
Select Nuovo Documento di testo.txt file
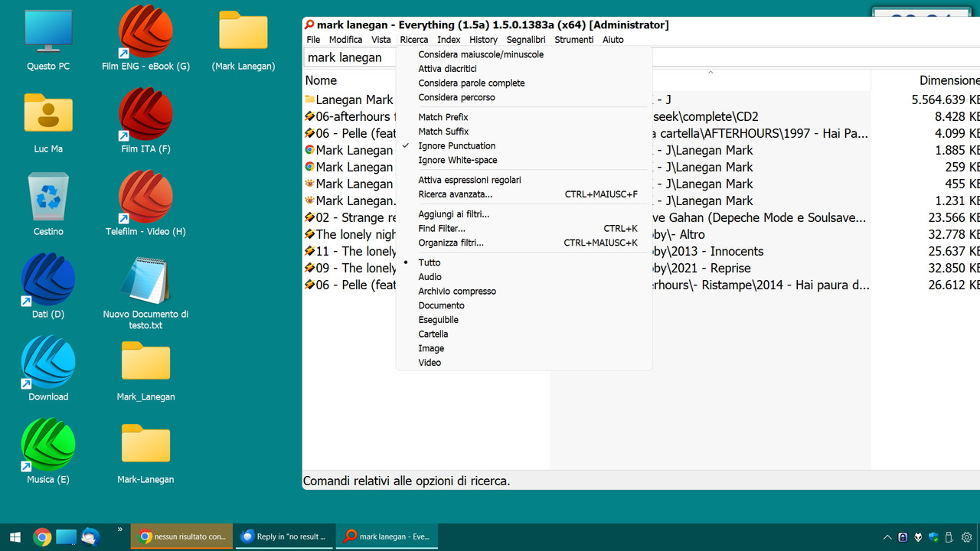tap(145, 292)
